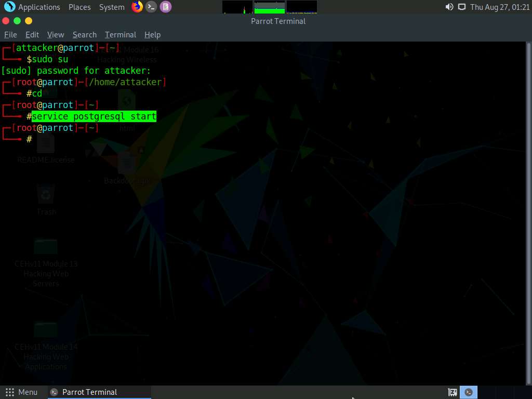The height and width of the screenshot is (399, 532).
Task: Open the Terminal menu in the terminal window
Action: 120,34
